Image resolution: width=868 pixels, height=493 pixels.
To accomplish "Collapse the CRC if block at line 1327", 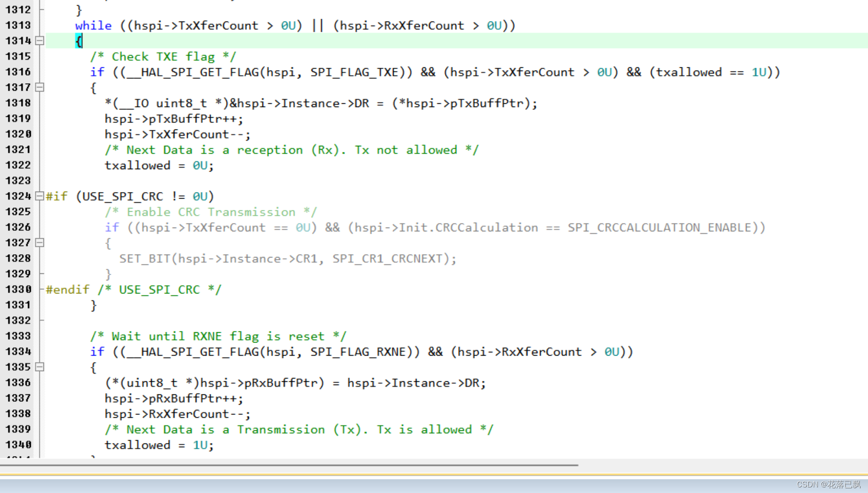I will pos(40,243).
